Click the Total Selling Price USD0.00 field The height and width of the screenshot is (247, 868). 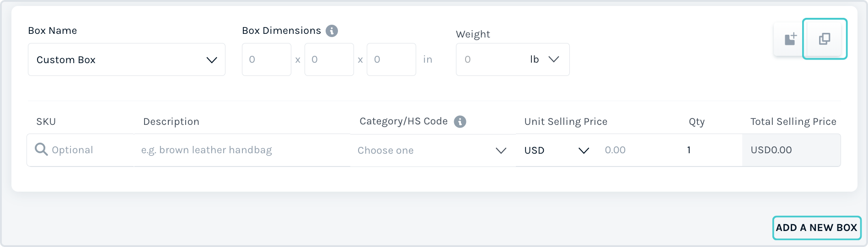pos(791,150)
